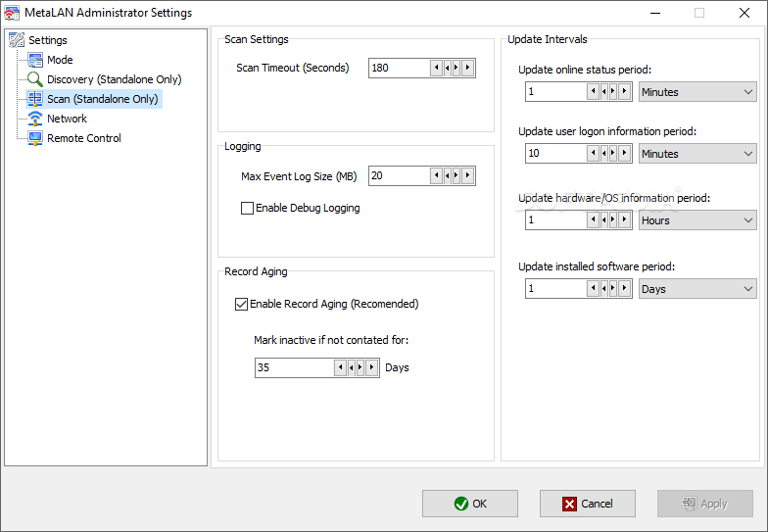Decrease Scan Timeout by large step (outer left arrow)
The image size is (768, 532).
pyautogui.click(x=437, y=68)
